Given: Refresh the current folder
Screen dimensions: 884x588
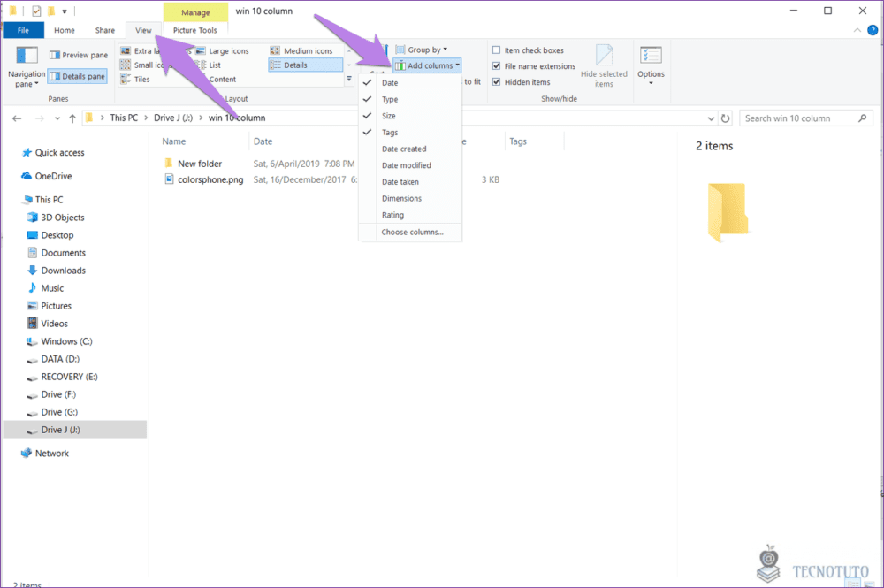Looking at the screenshot, I should coord(725,118).
